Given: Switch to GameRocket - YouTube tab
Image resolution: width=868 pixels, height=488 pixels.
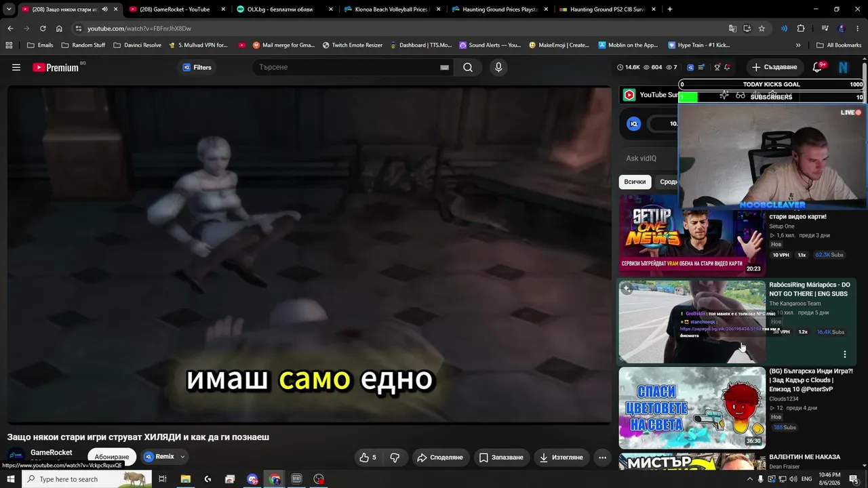Looking at the screenshot, I should tap(175, 9).
